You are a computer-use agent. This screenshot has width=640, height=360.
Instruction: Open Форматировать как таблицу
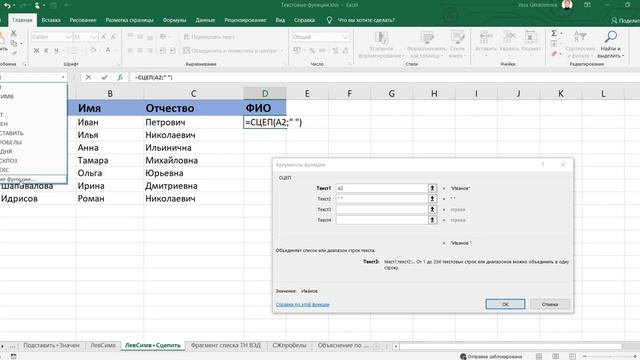click(x=427, y=45)
